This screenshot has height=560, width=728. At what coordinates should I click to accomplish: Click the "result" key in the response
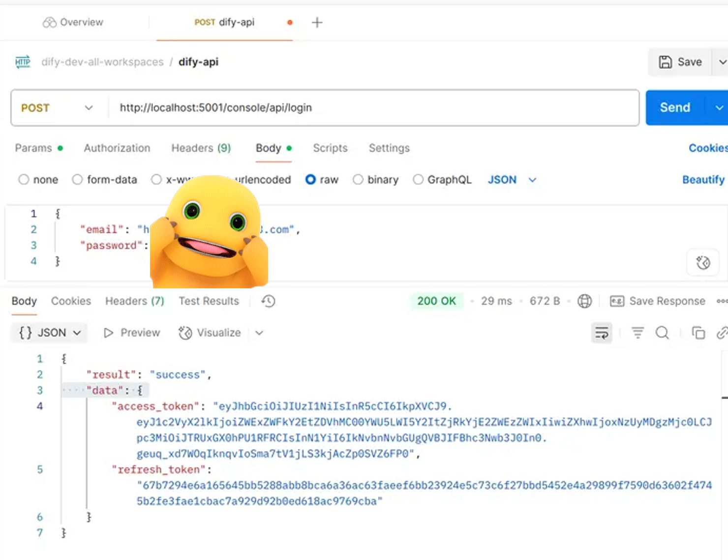coord(111,375)
